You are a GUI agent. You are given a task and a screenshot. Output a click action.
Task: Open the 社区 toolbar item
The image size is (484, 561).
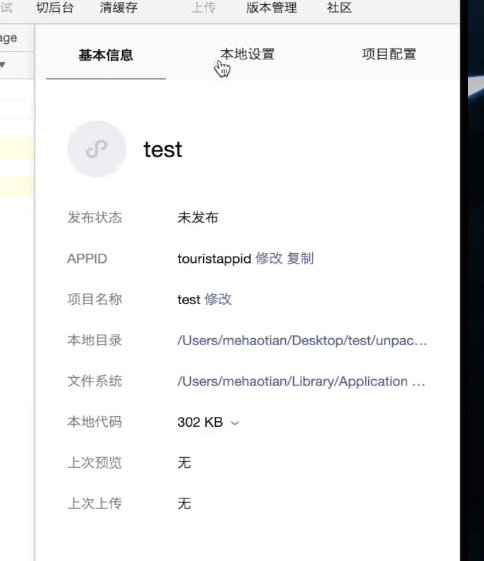pos(339,8)
